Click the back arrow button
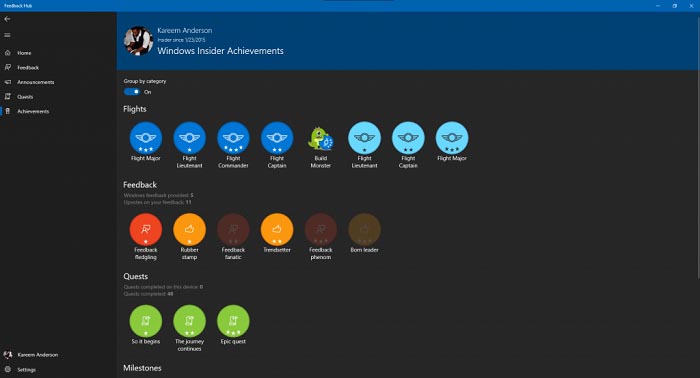The image size is (700, 378). click(7, 19)
